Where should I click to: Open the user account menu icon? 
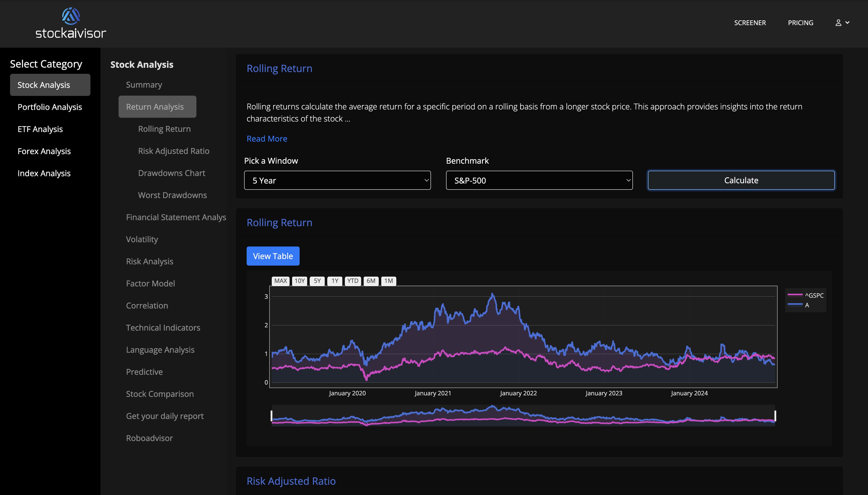point(838,23)
